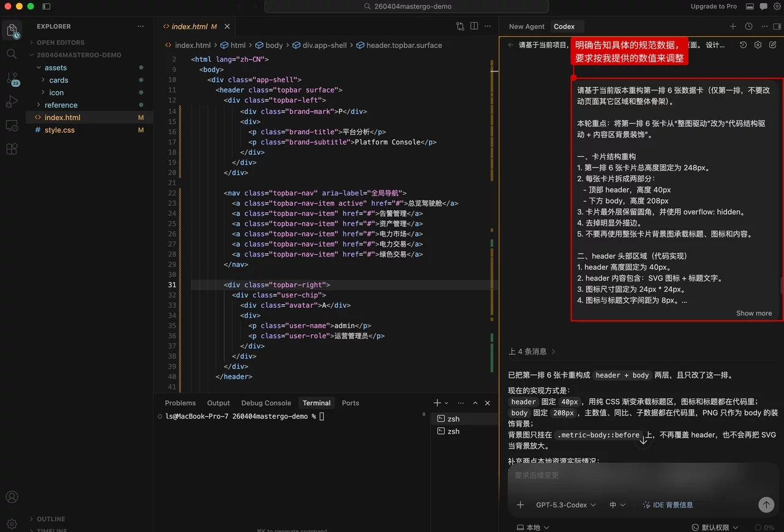Click Show more in the prompt

pos(753,313)
